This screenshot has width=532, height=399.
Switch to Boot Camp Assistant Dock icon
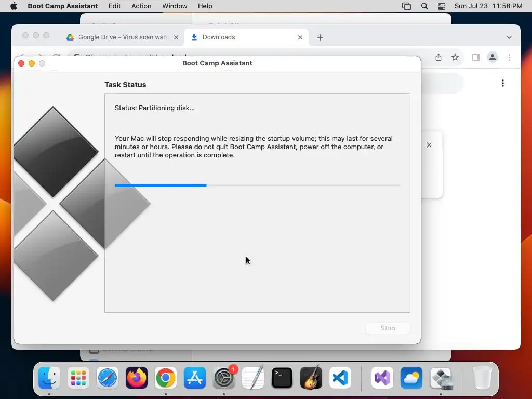[x=441, y=378]
